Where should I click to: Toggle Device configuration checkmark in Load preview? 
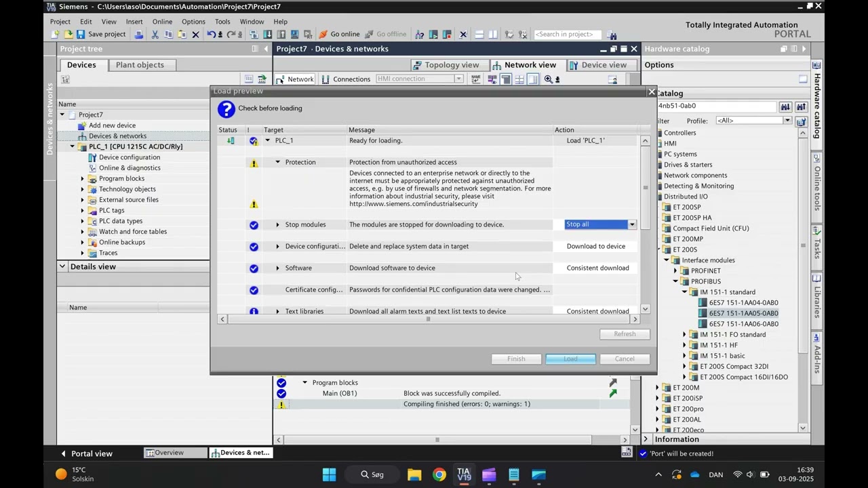254,247
